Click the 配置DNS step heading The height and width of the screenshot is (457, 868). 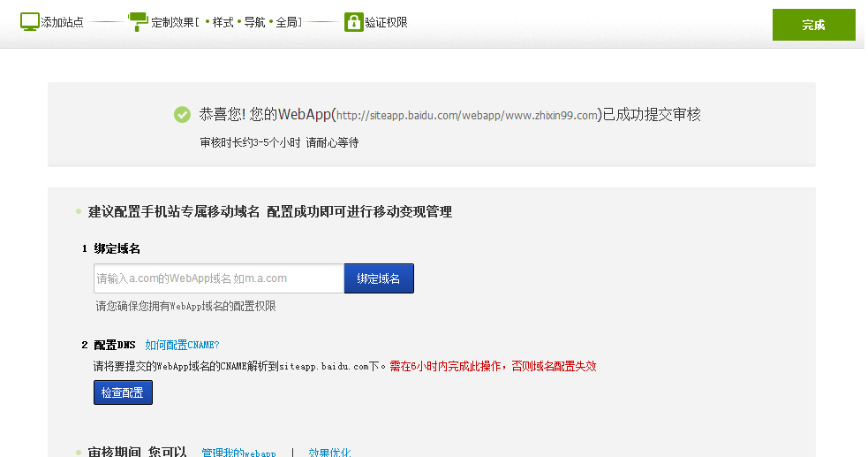(115, 345)
